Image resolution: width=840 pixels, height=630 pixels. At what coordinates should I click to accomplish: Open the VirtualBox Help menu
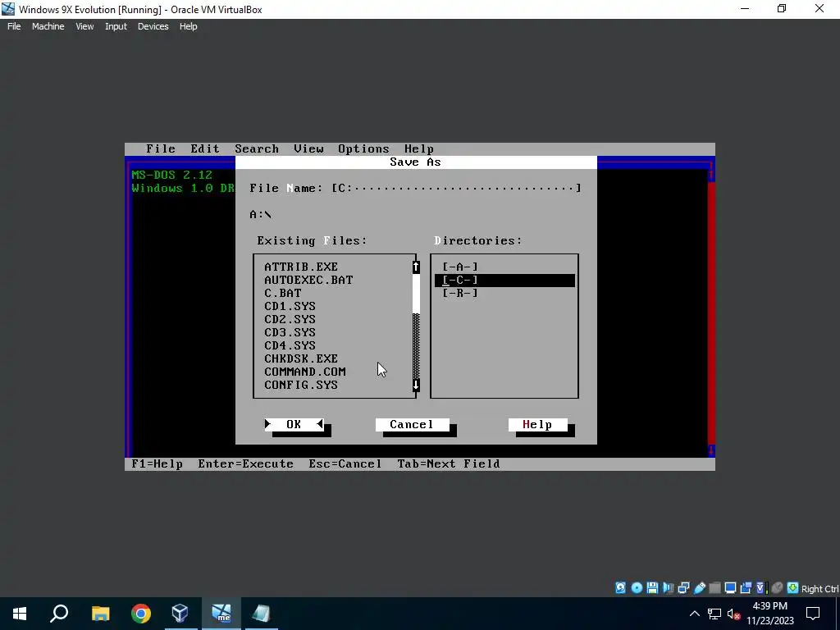188,26
